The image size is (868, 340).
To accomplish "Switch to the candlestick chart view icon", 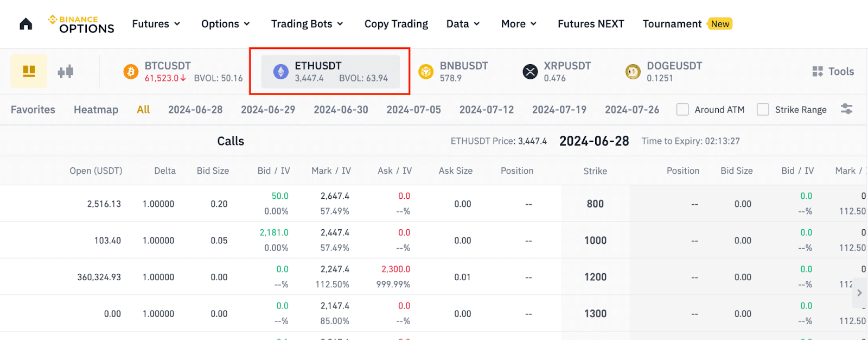I will pos(66,71).
